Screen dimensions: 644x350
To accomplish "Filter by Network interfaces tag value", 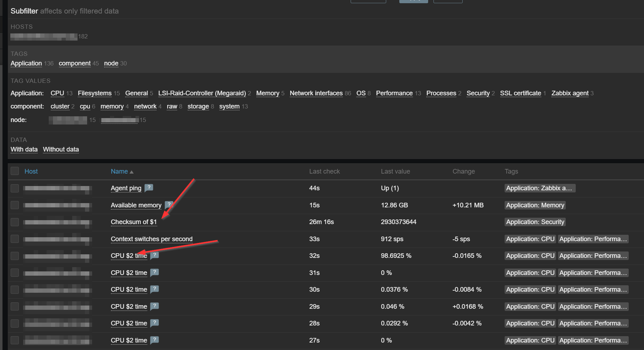I will 316,93.
